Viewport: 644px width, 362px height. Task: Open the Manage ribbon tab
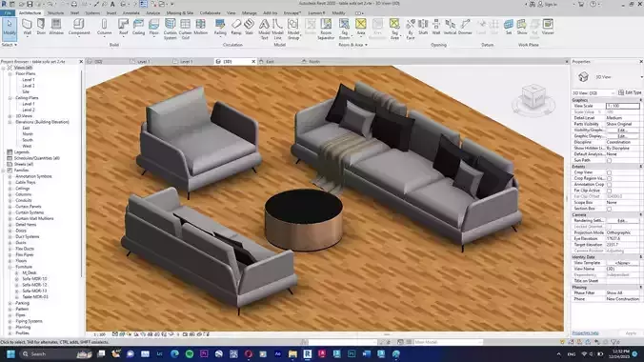pyautogui.click(x=249, y=13)
